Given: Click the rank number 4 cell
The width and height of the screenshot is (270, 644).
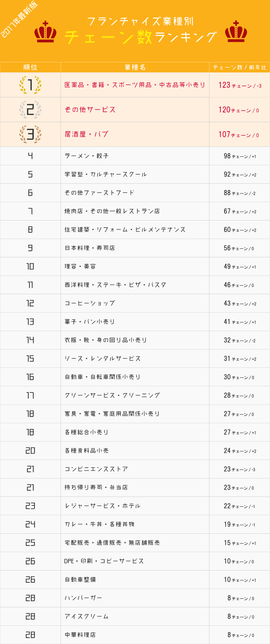Looking at the screenshot, I should [30, 156].
